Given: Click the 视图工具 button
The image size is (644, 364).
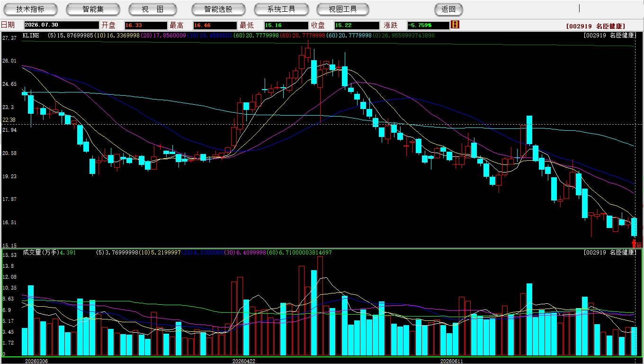Looking at the screenshot, I should tap(343, 9).
